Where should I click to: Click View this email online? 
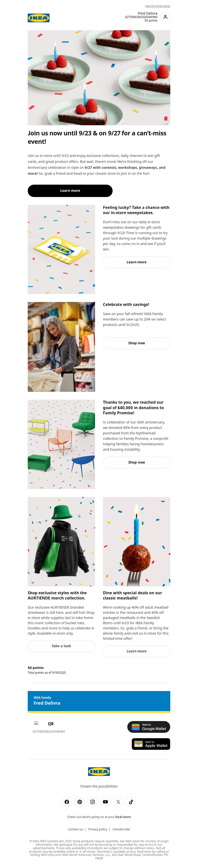[x=157, y=6]
